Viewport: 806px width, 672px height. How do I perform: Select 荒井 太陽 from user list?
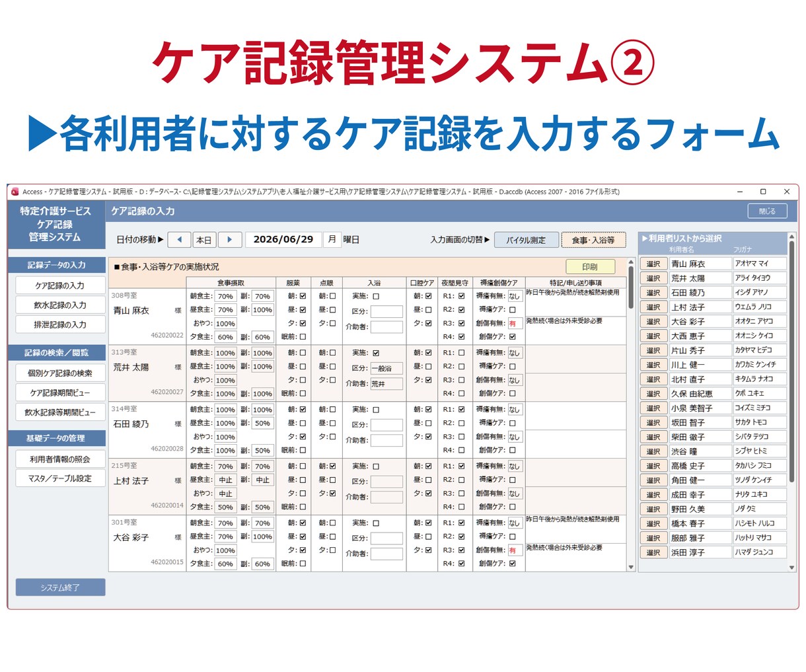(653, 278)
